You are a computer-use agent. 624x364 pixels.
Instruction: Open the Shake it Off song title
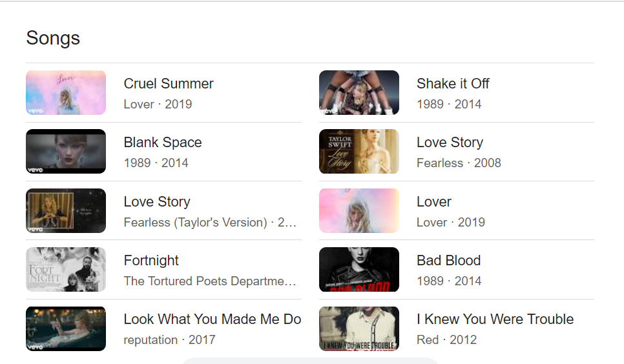[x=453, y=84]
